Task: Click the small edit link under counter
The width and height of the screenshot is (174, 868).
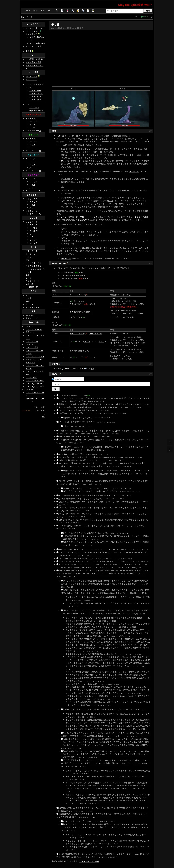Action: pos(44,416)
